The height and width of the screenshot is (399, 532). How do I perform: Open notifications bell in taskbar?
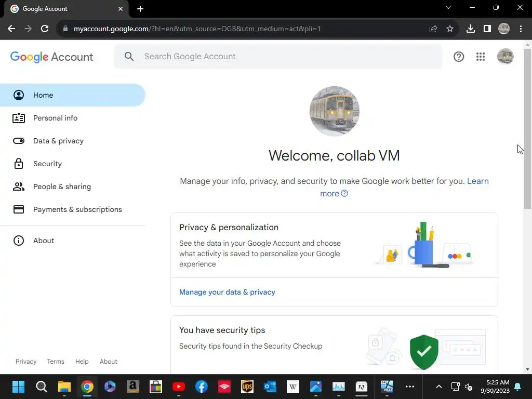point(518,387)
